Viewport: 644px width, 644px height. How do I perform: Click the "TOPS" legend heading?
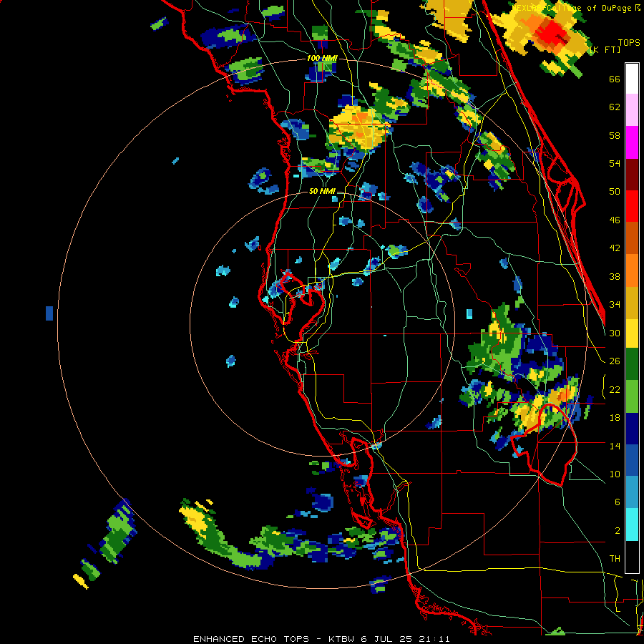click(x=629, y=43)
